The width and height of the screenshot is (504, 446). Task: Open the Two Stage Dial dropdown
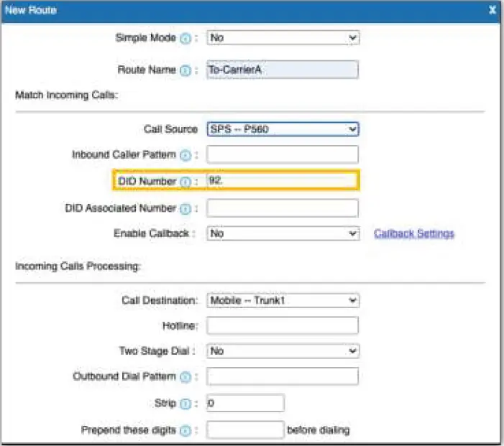283,351
